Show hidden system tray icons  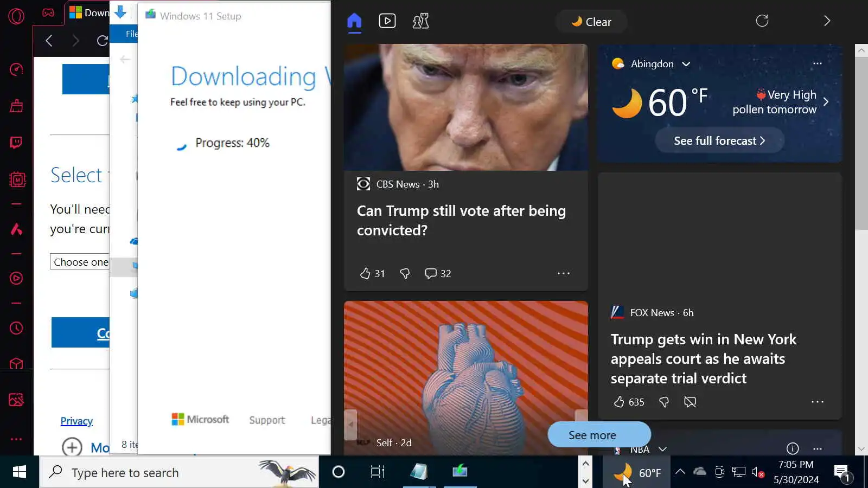pyautogui.click(x=680, y=472)
